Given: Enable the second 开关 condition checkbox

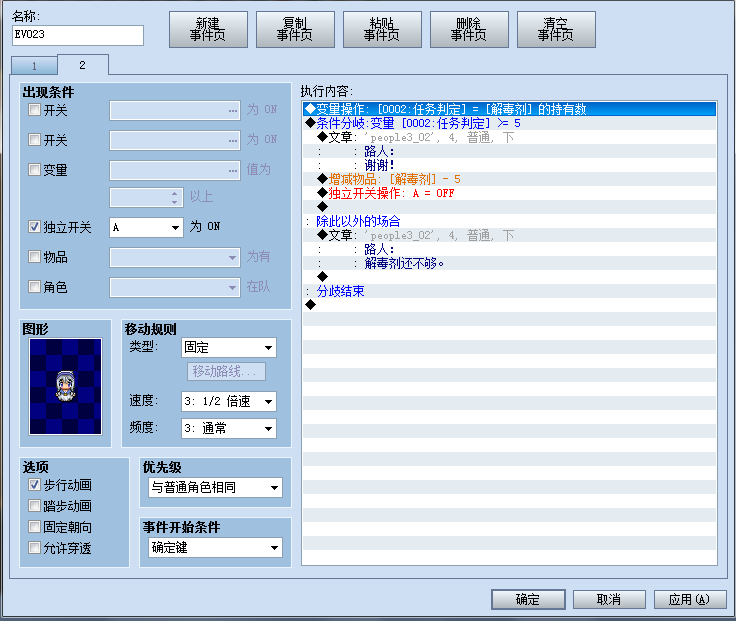Looking at the screenshot, I should [34, 140].
